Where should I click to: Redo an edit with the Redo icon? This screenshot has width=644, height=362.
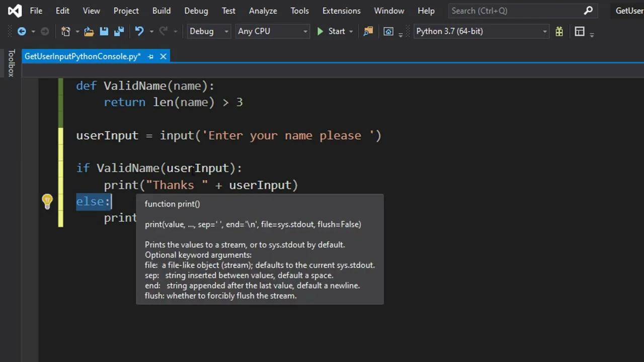coord(163,31)
